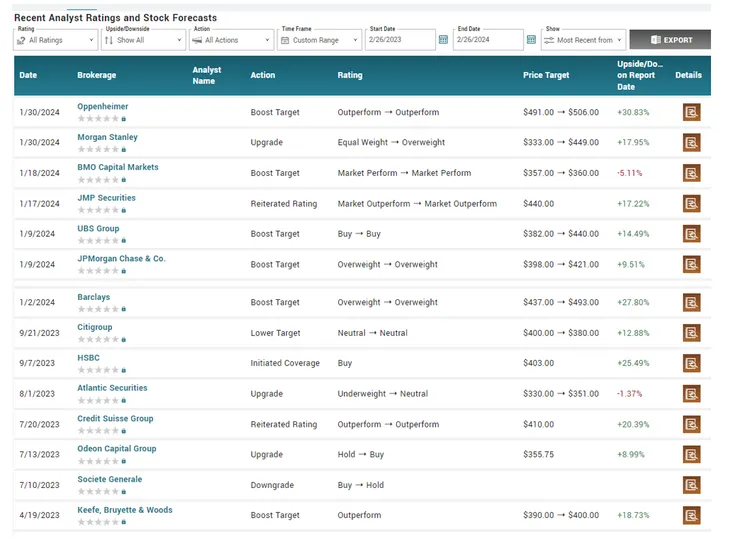Viewport: 730px width, 541px height.
Task: Select the +30.83% upside value
Action: click(633, 112)
